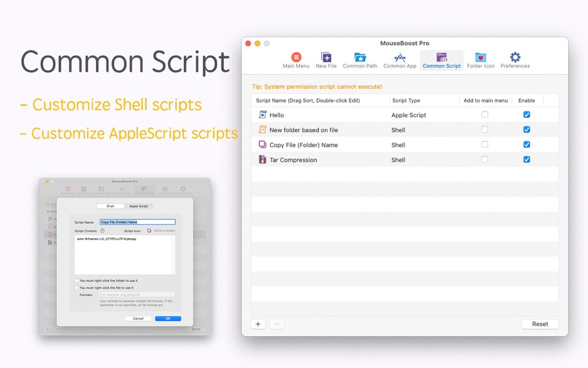Select 'You must right-click the folder' option
The height and width of the screenshot is (368, 588).
coord(76,281)
